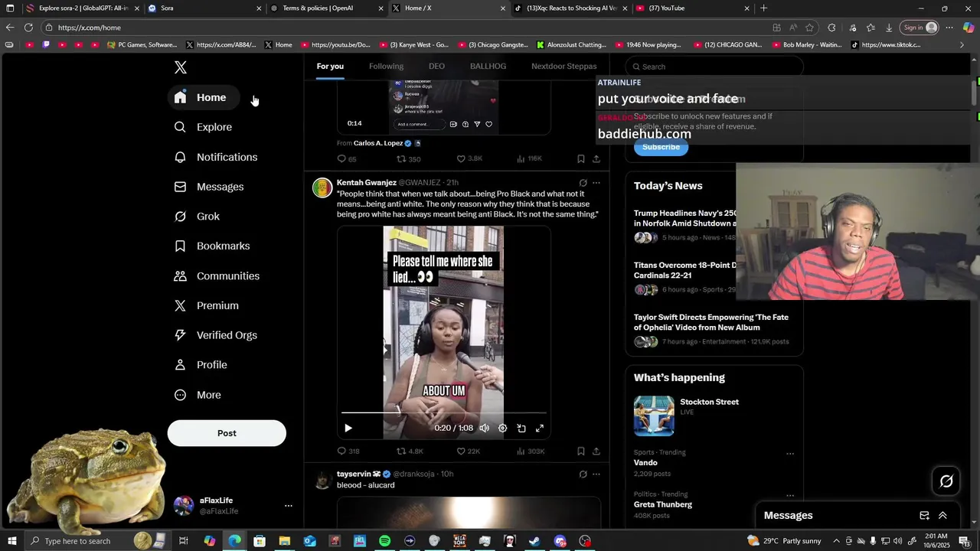Open Kentah Gwanjez profile name

[367, 183]
